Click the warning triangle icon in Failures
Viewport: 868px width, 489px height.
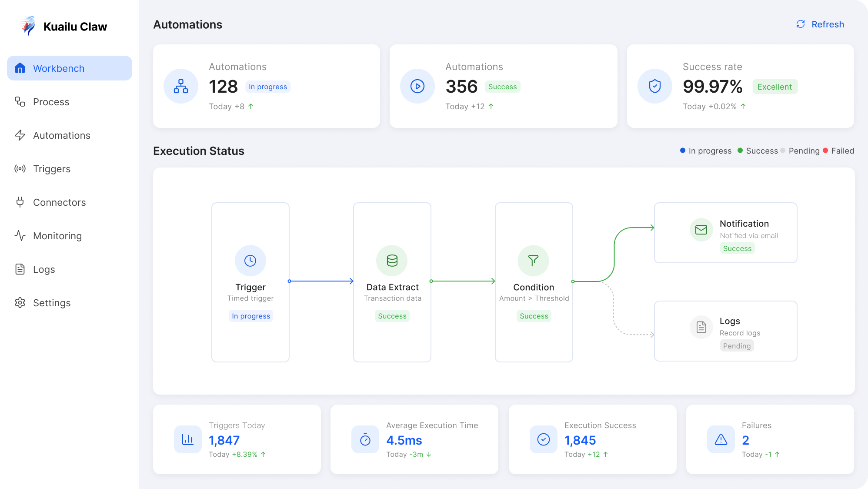(721, 439)
